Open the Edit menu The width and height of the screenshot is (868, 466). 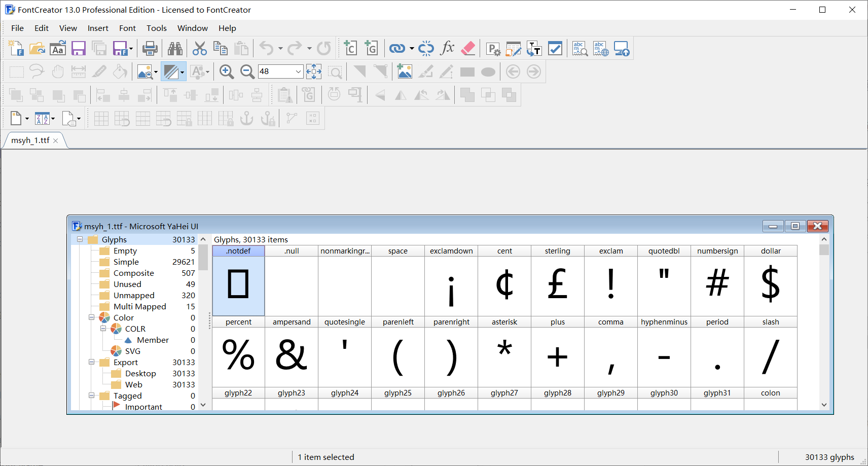pyautogui.click(x=42, y=28)
